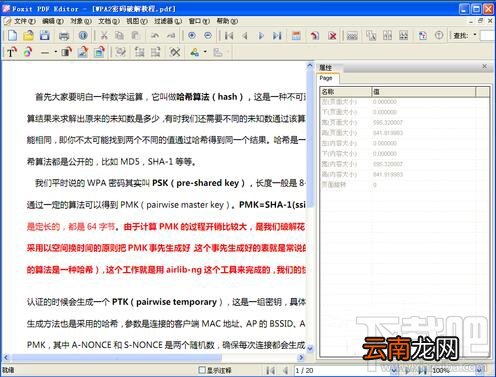Open the 文件 menu
Viewport: 496px width, 377px height.
tap(24, 21)
